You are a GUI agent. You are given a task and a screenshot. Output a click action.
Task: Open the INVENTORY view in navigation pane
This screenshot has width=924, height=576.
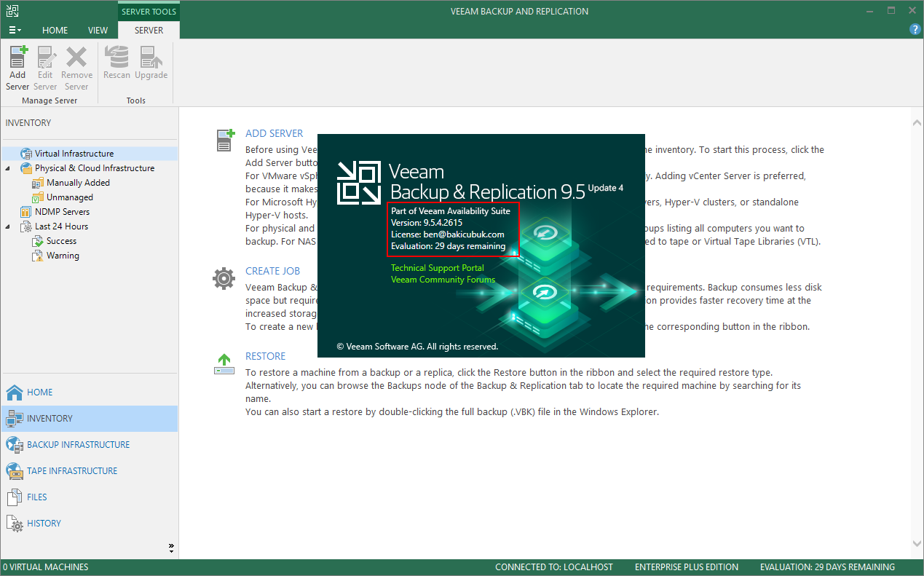[x=89, y=419]
